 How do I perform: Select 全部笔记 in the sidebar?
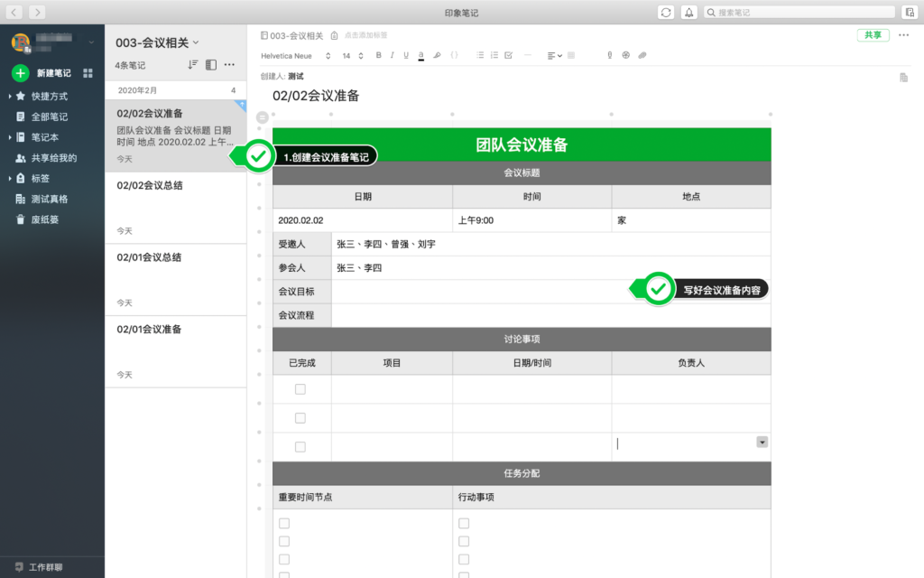coord(49,117)
